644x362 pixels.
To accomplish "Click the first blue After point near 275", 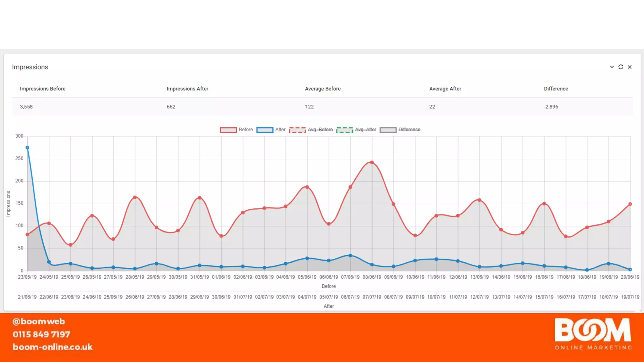I will 27,148.
